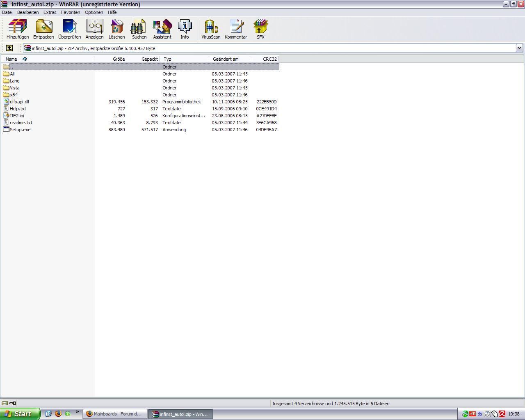Sort by Geändert am column header

230,59
